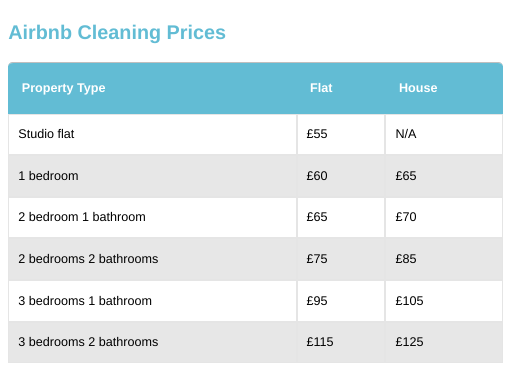This screenshot has height=390, width=514.
Task: Click the £125 house price cell
Action: [x=409, y=342]
